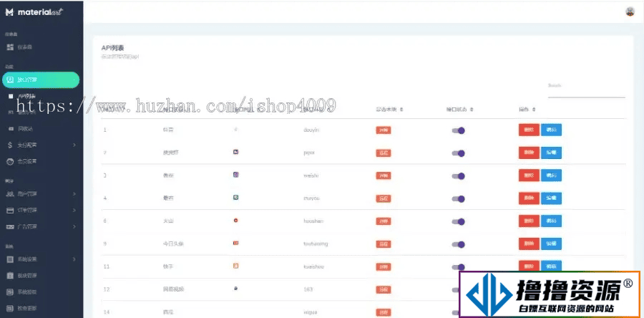Image resolution: width=644 pixels, height=318 pixels.
Task: Select the "douyin" cell text
Action: (311, 130)
